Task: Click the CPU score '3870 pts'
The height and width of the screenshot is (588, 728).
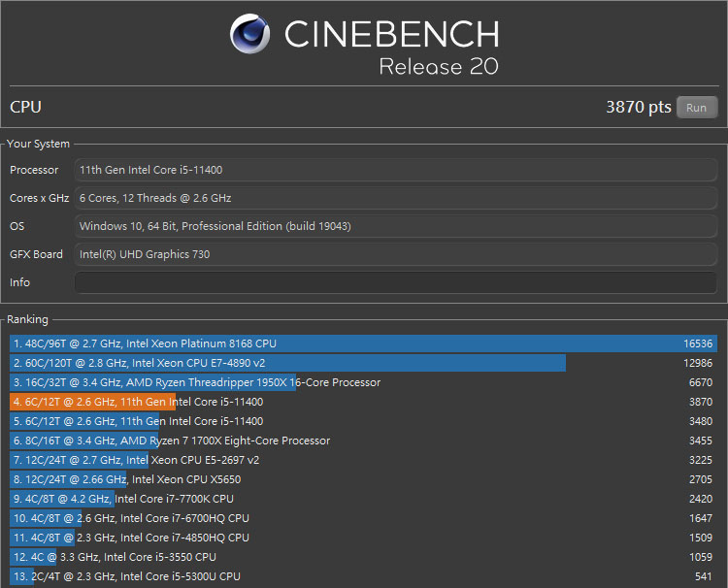Action: coord(639,107)
